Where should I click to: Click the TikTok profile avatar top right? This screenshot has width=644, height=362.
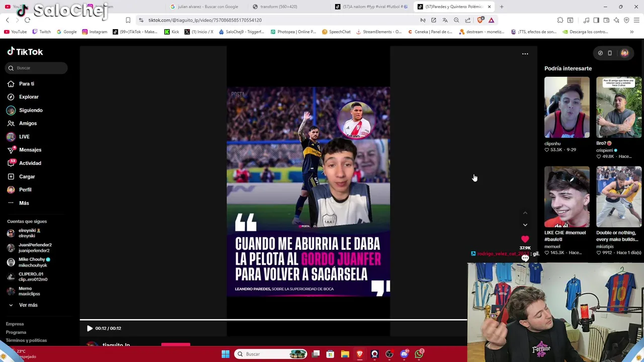pyautogui.click(x=624, y=53)
